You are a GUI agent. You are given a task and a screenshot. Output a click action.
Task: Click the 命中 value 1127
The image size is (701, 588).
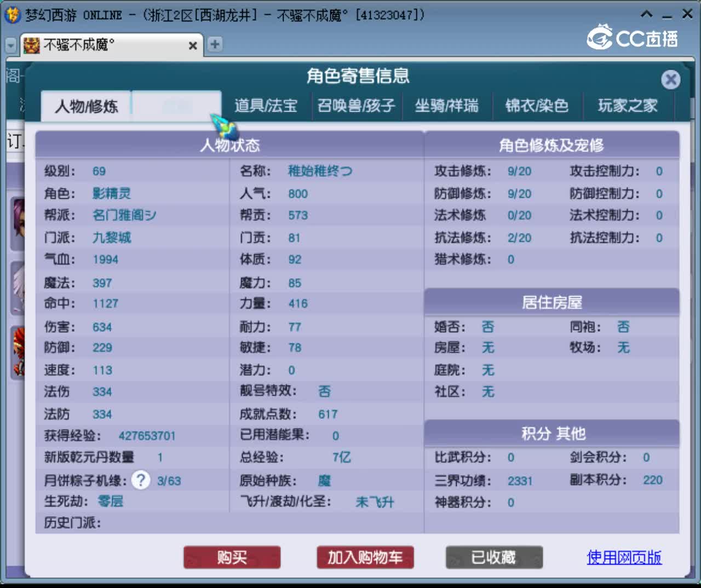pyautogui.click(x=106, y=303)
